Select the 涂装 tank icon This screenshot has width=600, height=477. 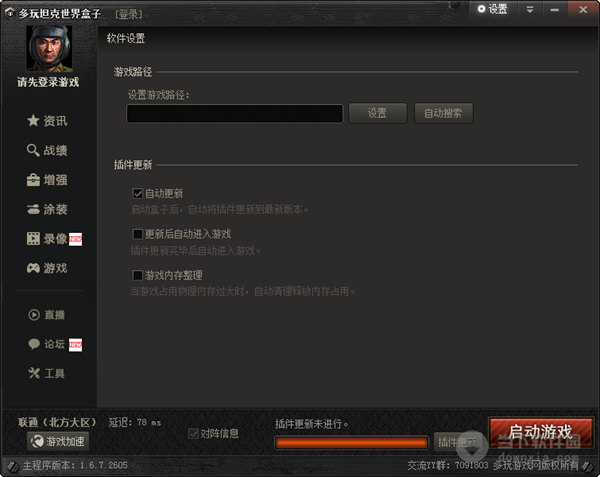point(33,209)
